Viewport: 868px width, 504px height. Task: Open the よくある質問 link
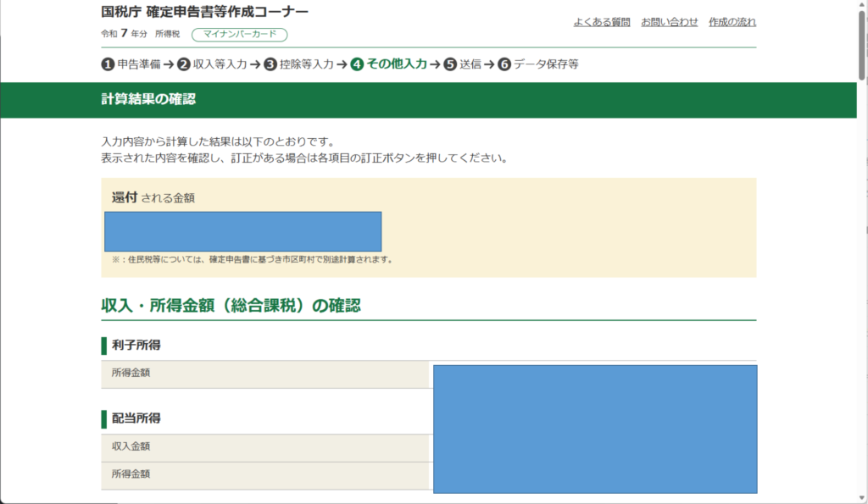click(601, 22)
